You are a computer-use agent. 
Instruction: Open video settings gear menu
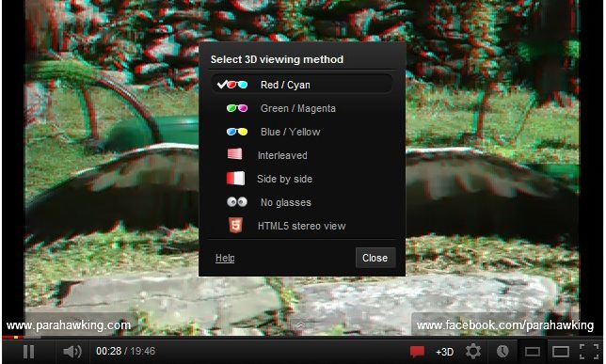click(x=473, y=352)
